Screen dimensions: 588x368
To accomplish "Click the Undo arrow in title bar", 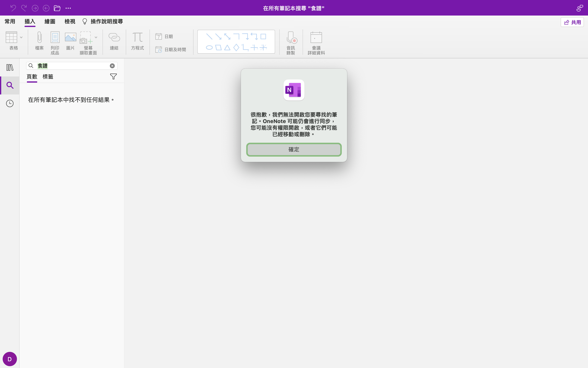I will (13, 8).
